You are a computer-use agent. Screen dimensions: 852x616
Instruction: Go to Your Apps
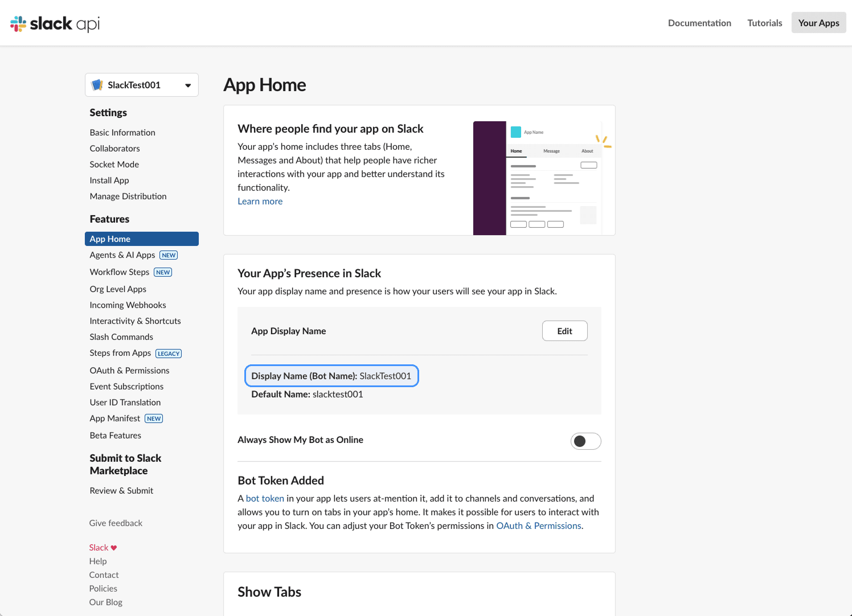coord(818,23)
